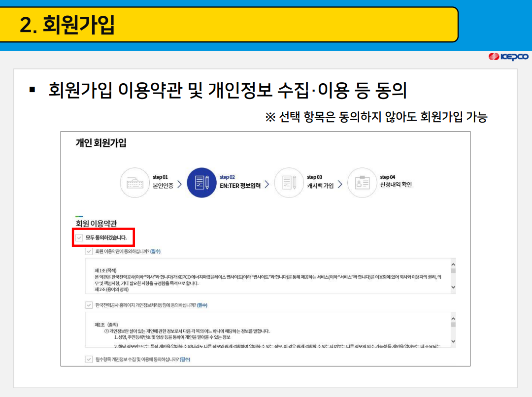Click the step03 캐시백 가입 document icon
This screenshot has height=397, width=532.
coord(290,183)
